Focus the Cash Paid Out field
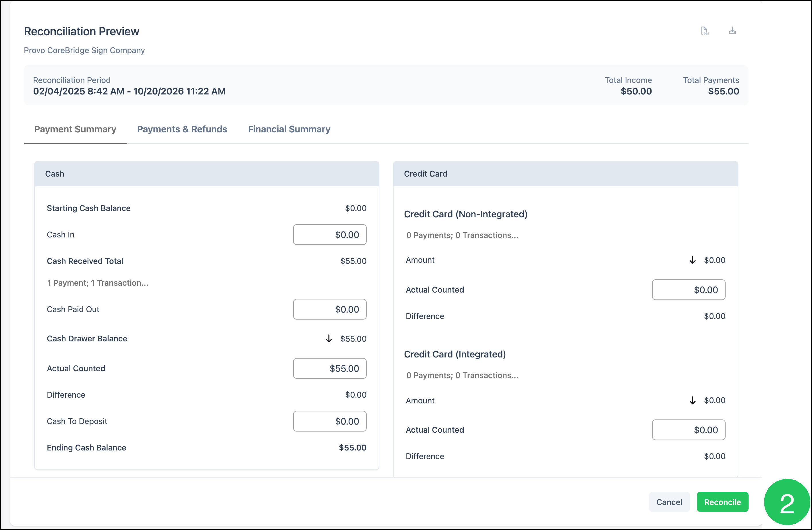The image size is (812, 530). click(330, 309)
